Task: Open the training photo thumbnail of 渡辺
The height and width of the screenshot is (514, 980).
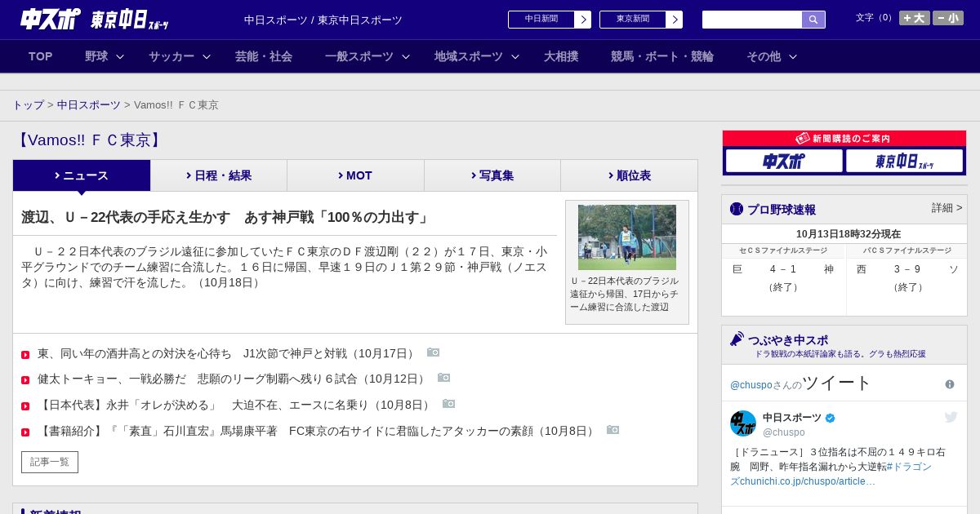Action: tap(627, 237)
